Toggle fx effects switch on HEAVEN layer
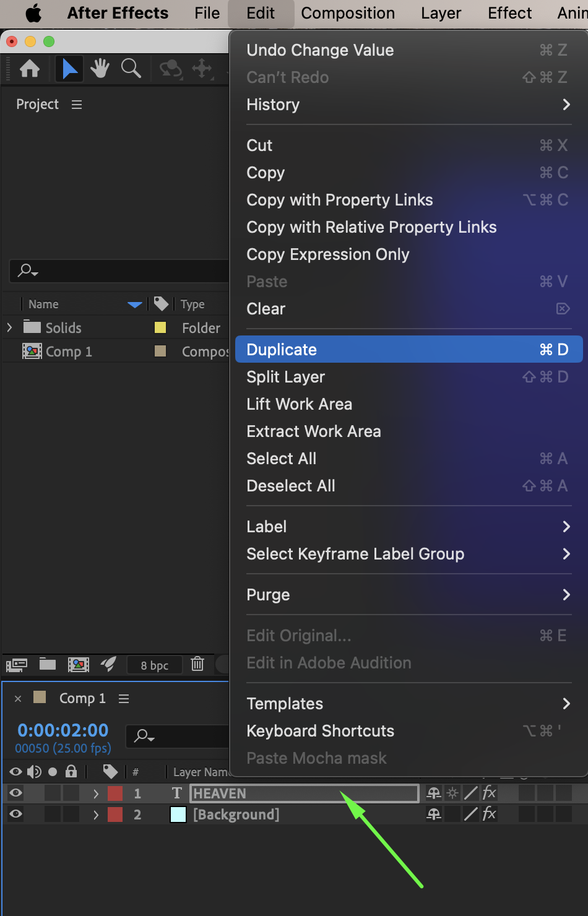 (x=490, y=793)
